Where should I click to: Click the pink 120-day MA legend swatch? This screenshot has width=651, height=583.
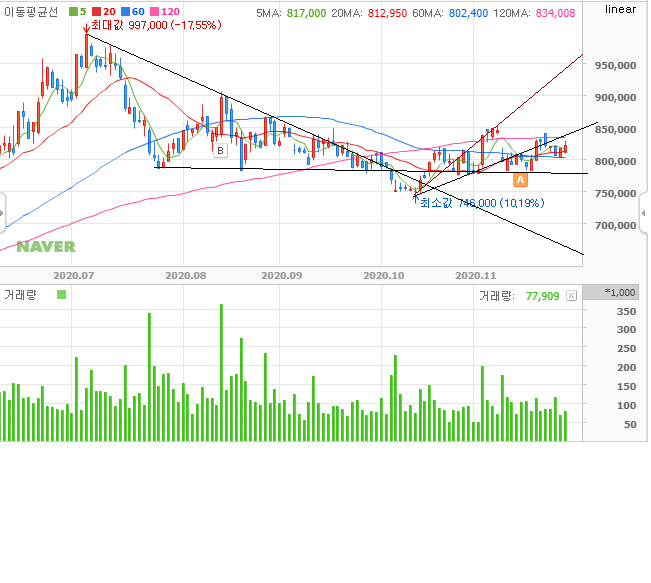click(x=154, y=12)
